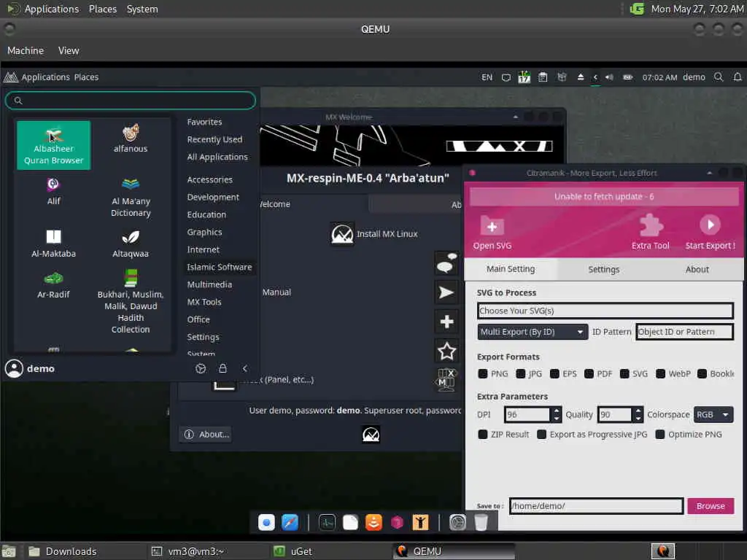Image resolution: width=747 pixels, height=560 pixels.
Task: Open host Places menu
Action: pos(102,9)
